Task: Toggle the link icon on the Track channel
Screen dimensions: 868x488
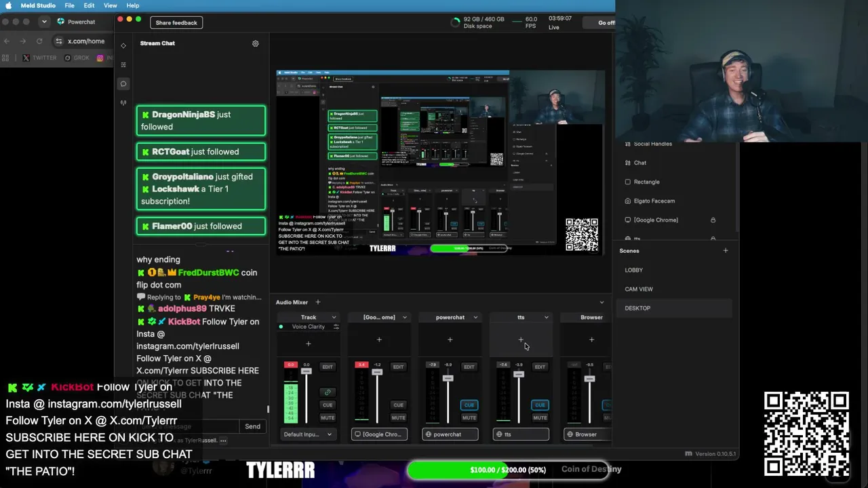Action: pyautogui.click(x=328, y=392)
